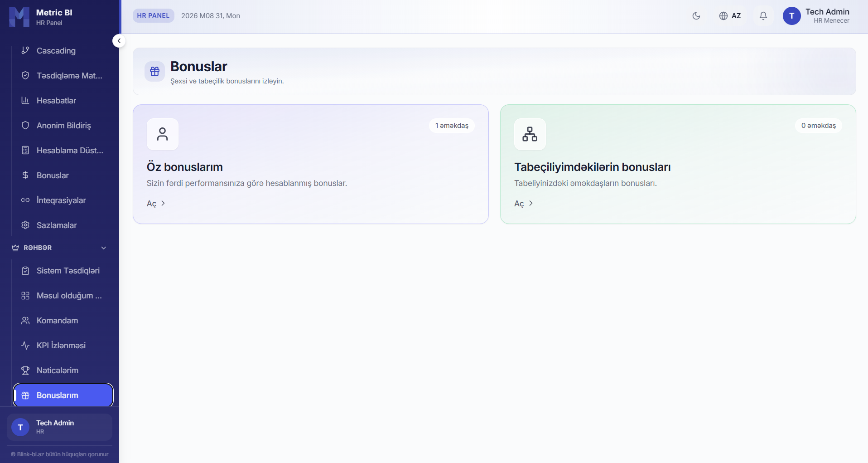Select the active Bonuslarım menu item
Image resolution: width=868 pixels, height=463 pixels.
click(x=63, y=395)
